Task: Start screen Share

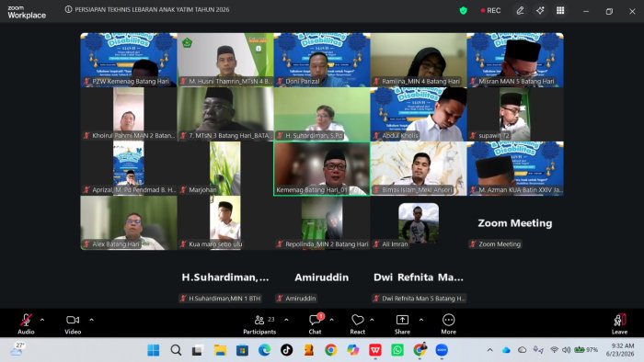Action: [402, 324]
